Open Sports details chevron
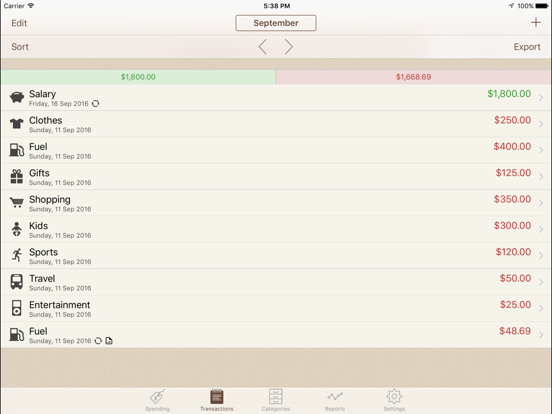The width and height of the screenshot is (552, 414). click(x=541, y=256)
